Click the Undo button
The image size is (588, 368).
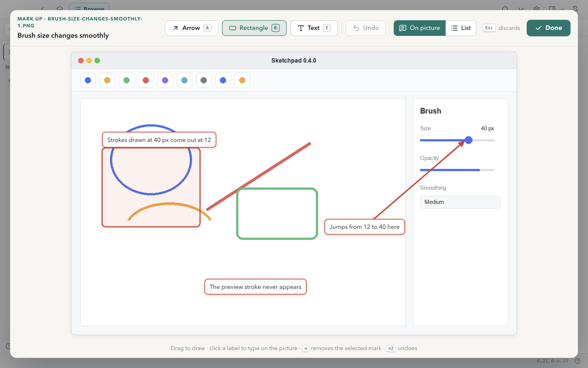(366, 28)
